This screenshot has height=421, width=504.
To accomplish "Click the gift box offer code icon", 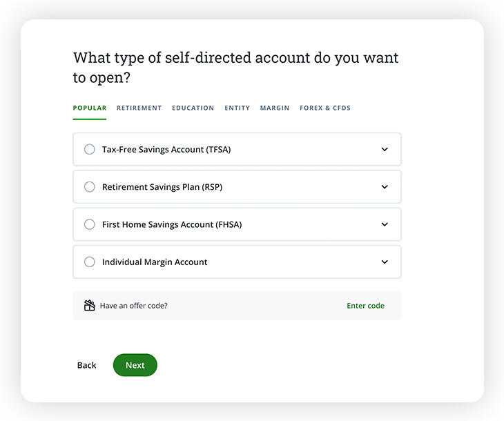I will pyautogui.click(x=89, y=306).
